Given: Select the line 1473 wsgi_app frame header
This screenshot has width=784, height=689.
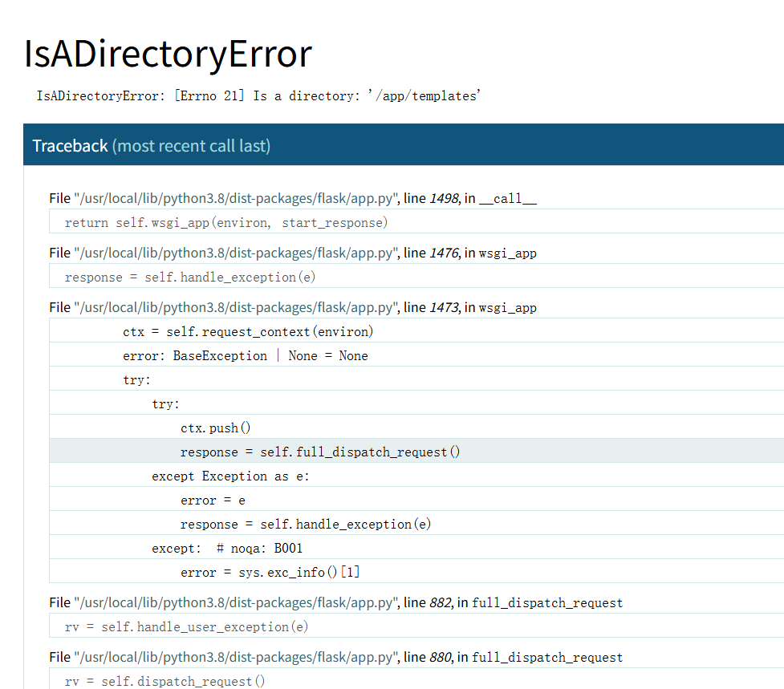Looking at the screenshot, I should pyautogui.click(x=293, y=307).
